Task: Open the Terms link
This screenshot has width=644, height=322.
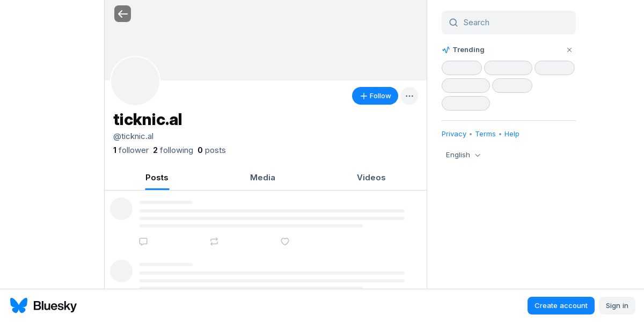Action: click(485, 134)
